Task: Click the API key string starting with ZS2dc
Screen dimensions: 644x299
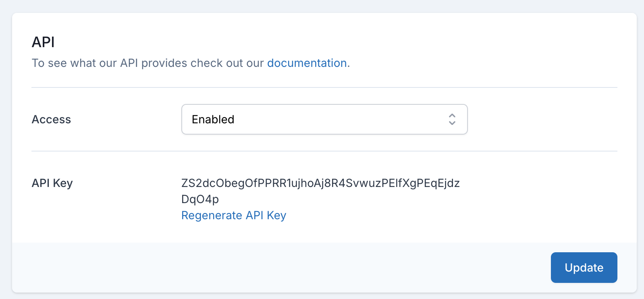Action: pos(320,183)
